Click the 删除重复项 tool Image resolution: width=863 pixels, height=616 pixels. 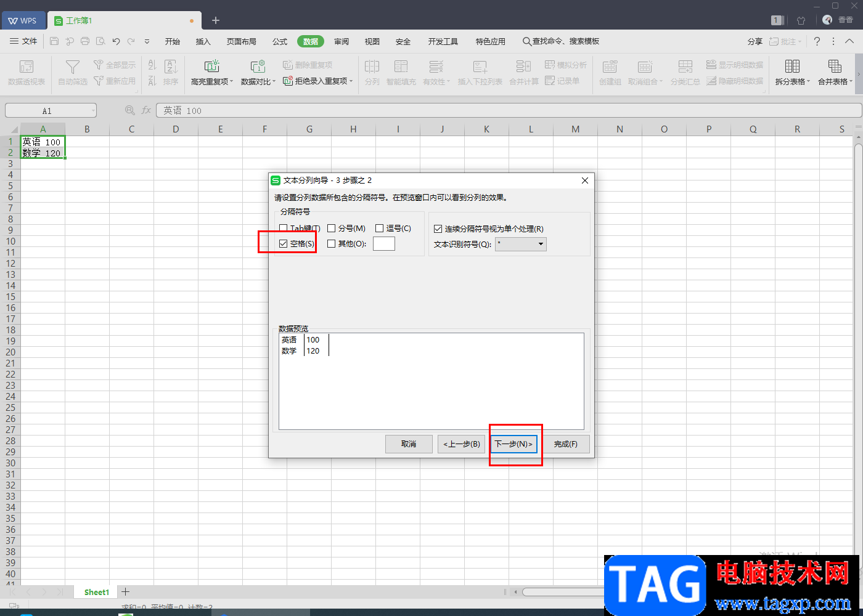[x=308, y=65]
